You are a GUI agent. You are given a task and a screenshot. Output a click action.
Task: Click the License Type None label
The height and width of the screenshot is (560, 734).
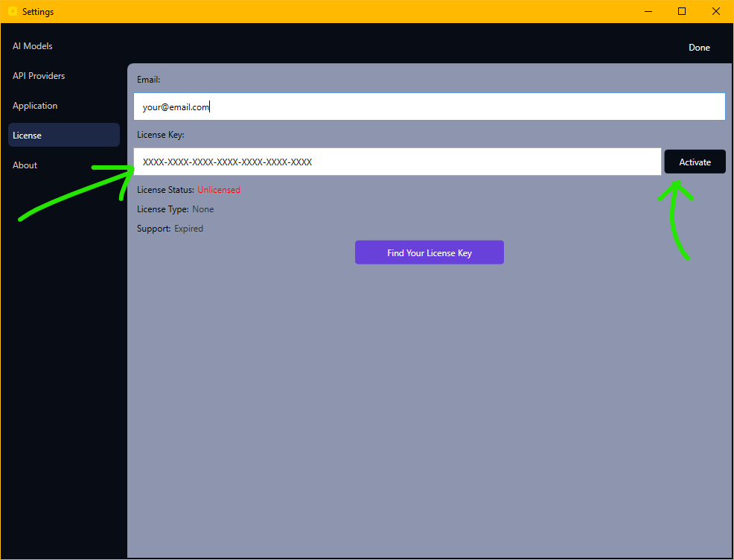pyautogui.click(x=202, y=209)
